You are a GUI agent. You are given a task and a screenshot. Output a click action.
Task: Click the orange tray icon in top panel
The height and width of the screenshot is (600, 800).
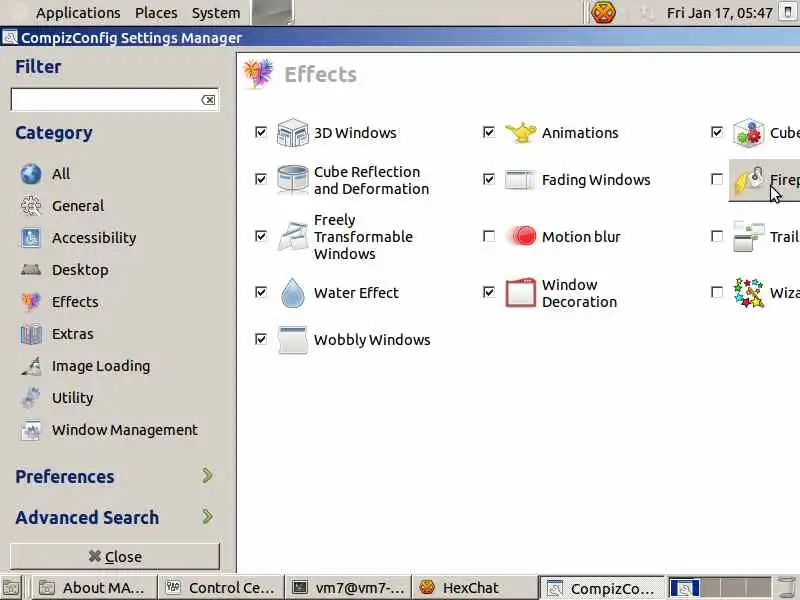[603, 12]
